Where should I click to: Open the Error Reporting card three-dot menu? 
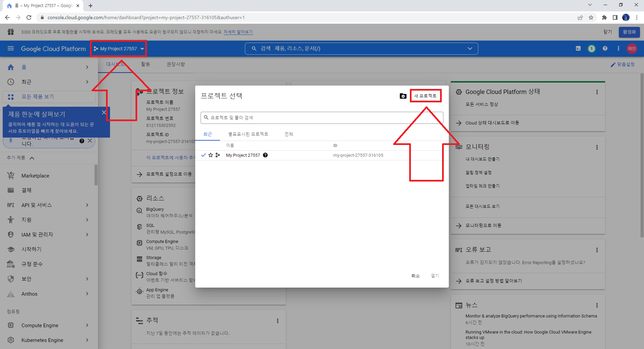click(597, 250)
